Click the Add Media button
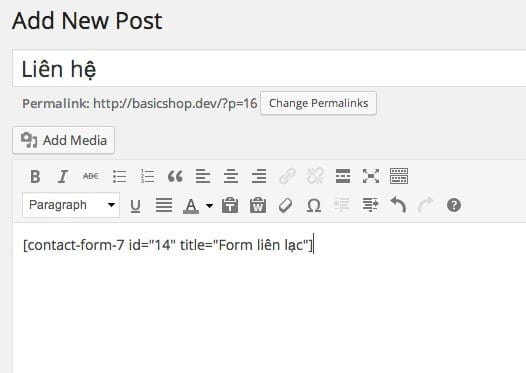The height and width of the screenshot is (373, 526). (64, 140)
